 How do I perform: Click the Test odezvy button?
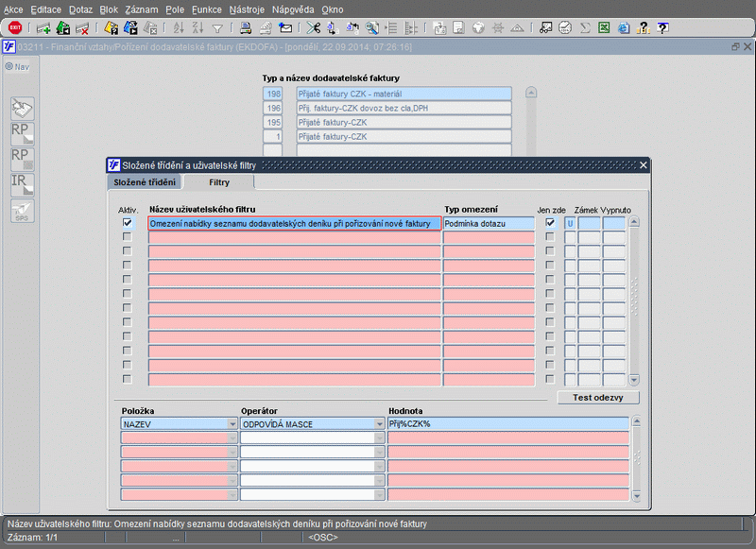(598, 398)
